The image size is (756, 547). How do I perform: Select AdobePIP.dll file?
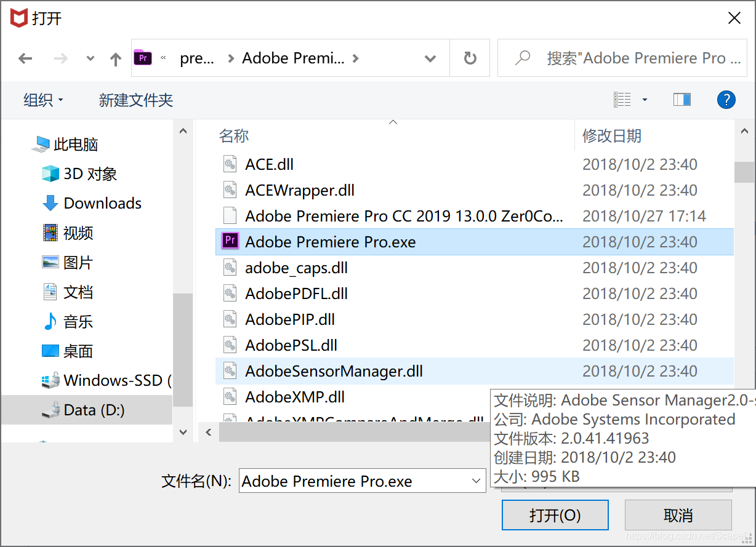coord(290,319)
